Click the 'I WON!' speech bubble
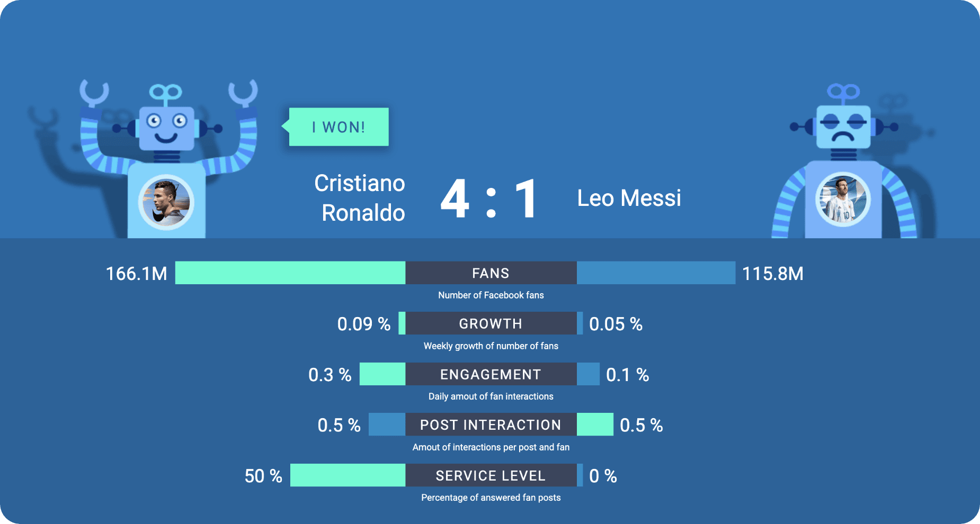Image resolution: width=980 pixels, height=524 pixels. coord(338,127)
